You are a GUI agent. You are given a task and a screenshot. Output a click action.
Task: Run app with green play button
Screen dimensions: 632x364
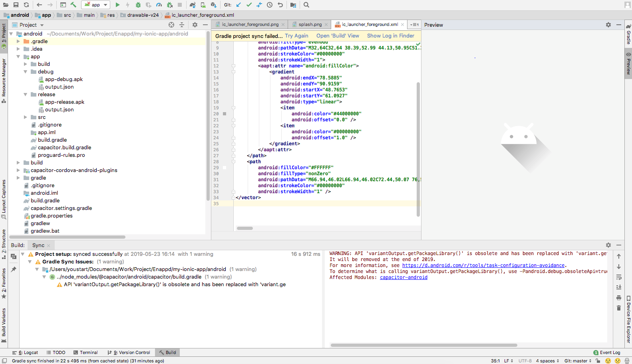pos(117,5)
